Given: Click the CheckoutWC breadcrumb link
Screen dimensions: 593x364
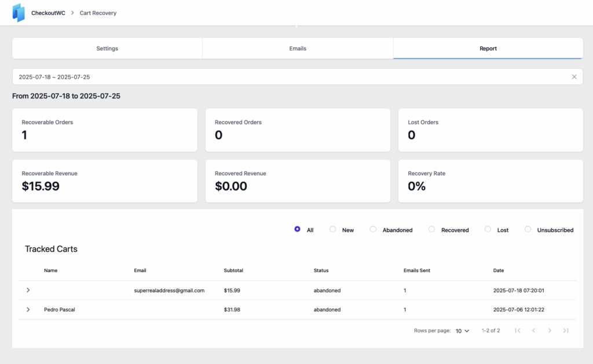Looking at the screenshot, I should click(x=48, y=13).
